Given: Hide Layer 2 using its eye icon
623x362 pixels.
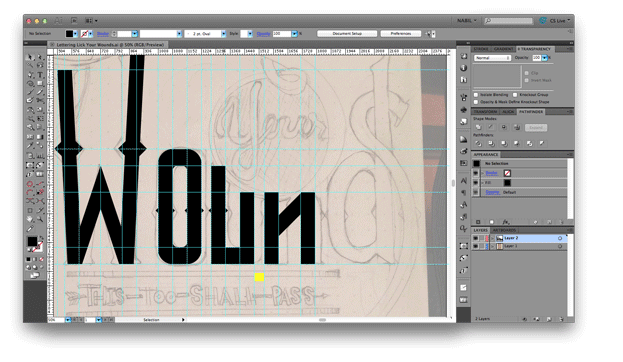Looking at the screenshot, I should coord(476,238).
